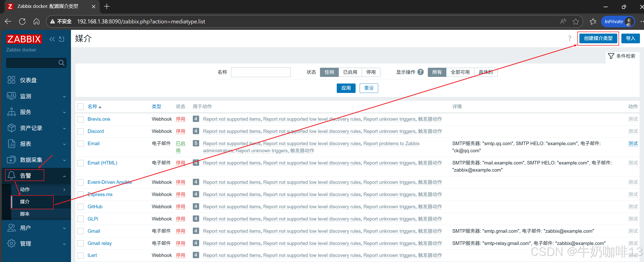
Task: Click the 名称 filter input field
Action: (261, 72)
